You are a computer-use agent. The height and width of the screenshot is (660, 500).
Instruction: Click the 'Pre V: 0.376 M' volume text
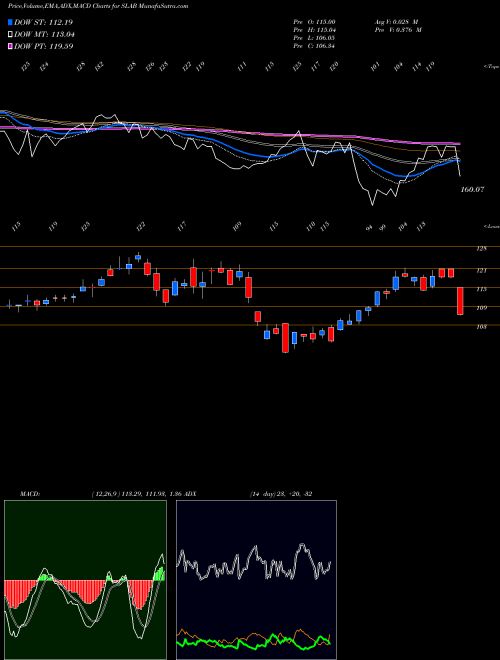click(398, 30)
